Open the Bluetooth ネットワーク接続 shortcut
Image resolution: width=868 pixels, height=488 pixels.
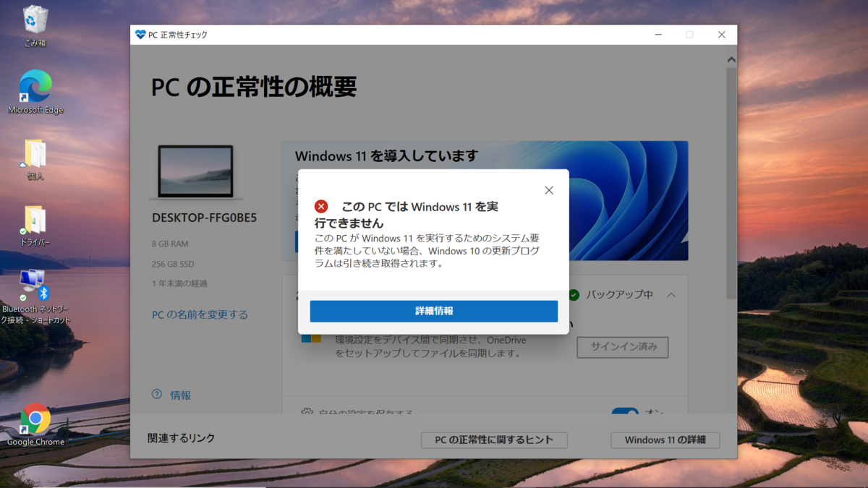point(35,296)
